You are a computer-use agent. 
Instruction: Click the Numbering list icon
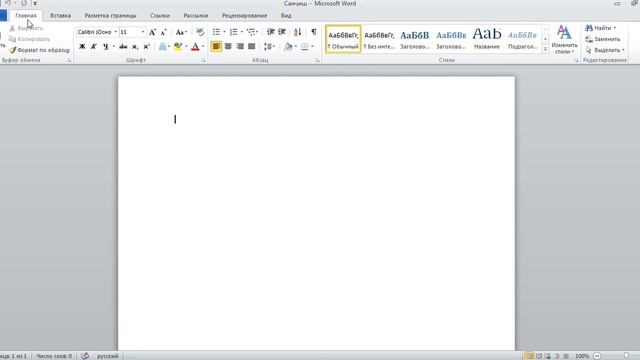click(x=233, y=32)
